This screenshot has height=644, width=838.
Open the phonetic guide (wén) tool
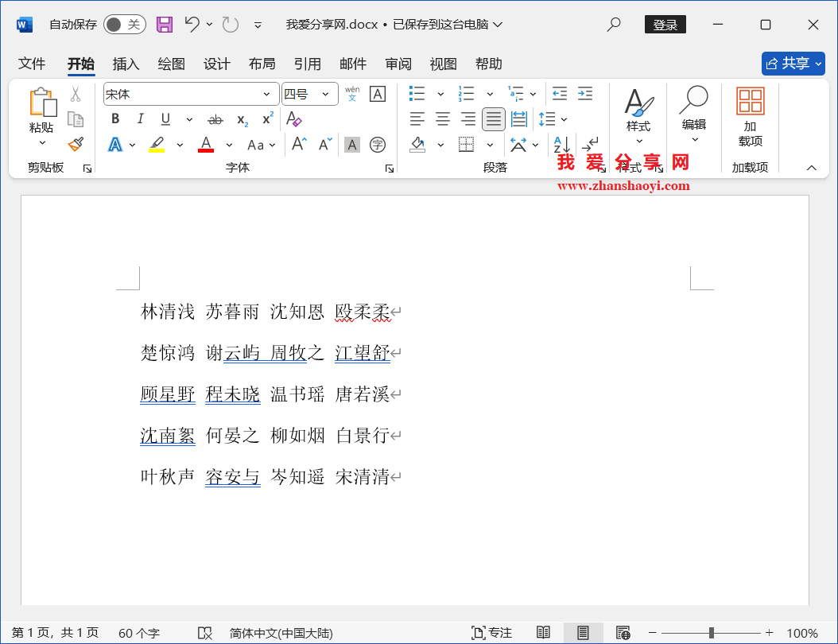click(352, 94)
